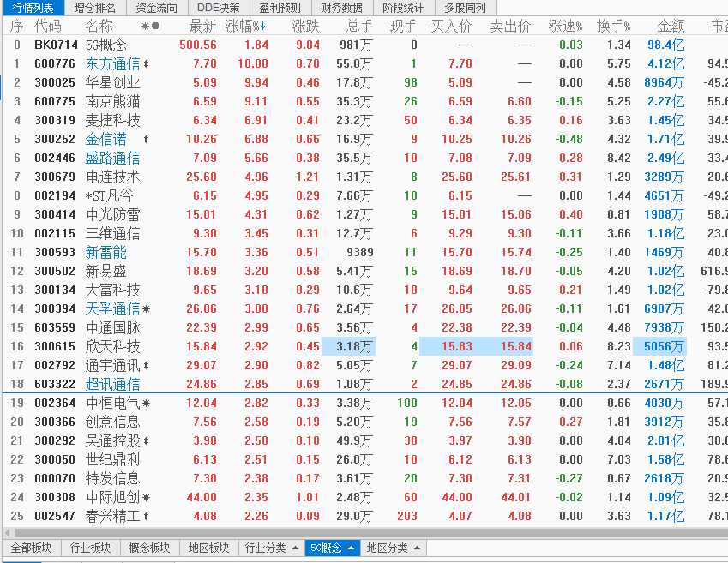Click the horizontal scrollbar track below the table
Image resolution: width=728 pixels, height=563 pixels.
pos(371,532)
